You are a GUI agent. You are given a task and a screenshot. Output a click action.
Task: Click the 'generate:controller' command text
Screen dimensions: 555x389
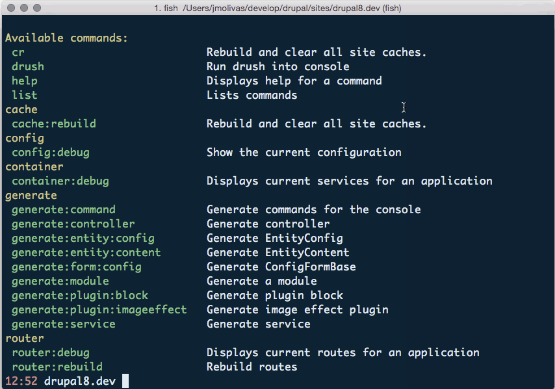coord(73,224)
